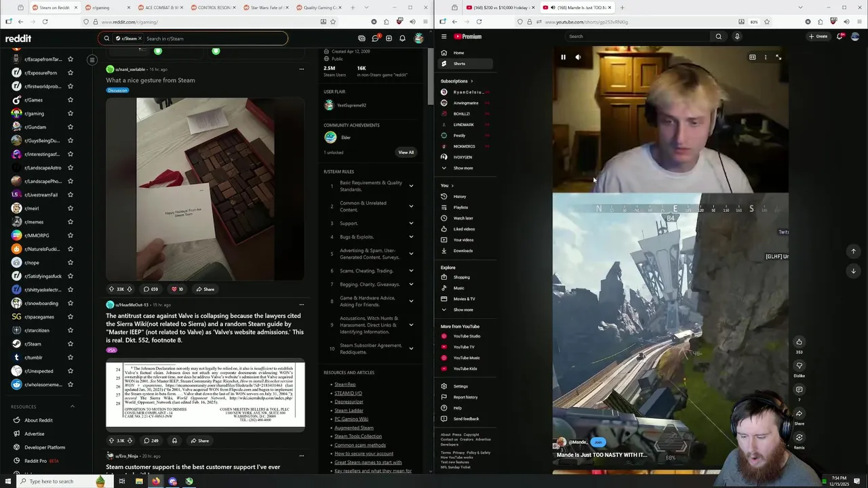
Task: Click YouTube search microphone icon
Action: click(x=737, y=37)
